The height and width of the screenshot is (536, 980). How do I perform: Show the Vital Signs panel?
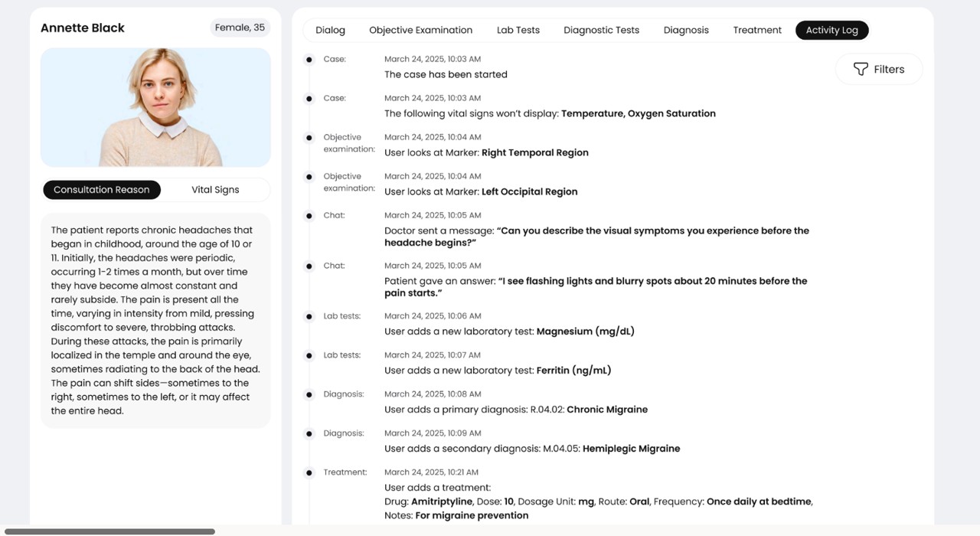tap(215, 190)
